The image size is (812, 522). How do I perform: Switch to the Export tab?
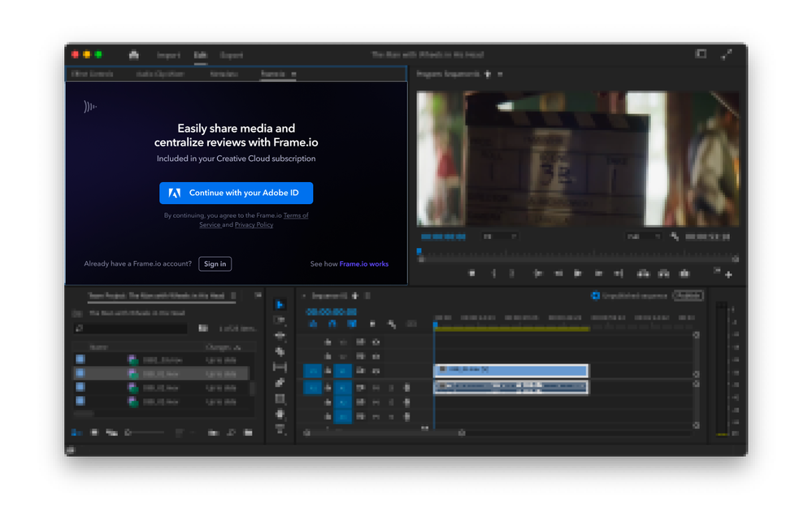(232, 55)
